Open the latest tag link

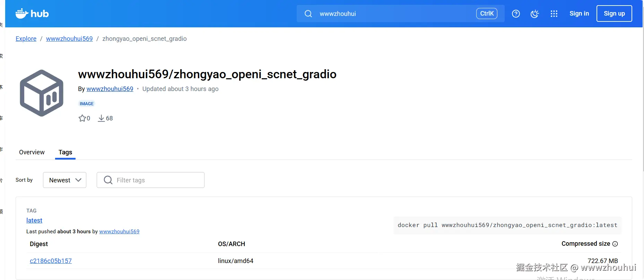(x=34, y=220)
